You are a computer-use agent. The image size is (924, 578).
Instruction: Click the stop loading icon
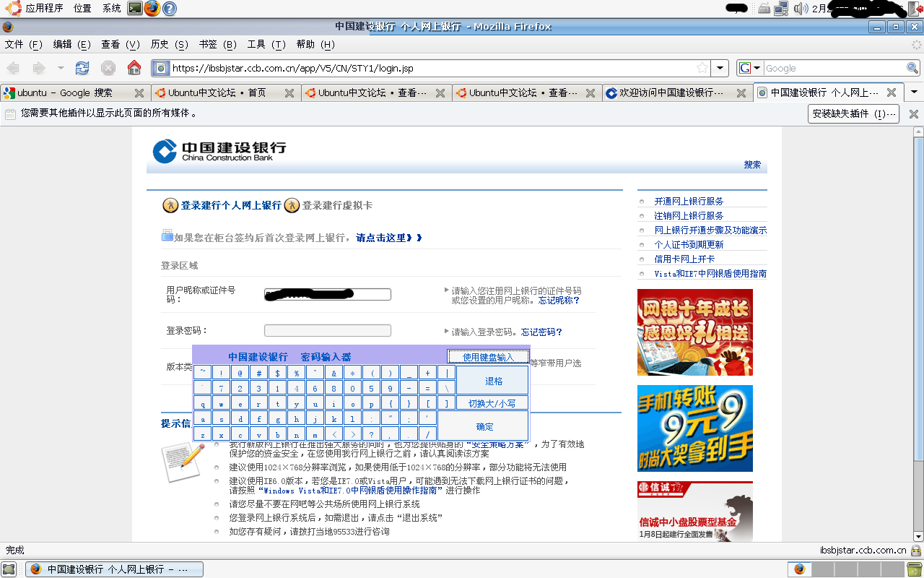point(108,68)
